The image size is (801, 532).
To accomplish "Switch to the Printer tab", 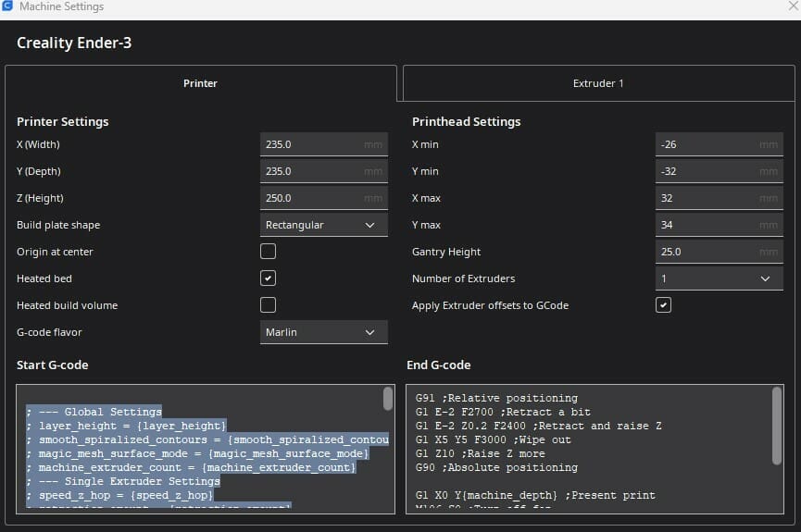I will point(200,83).
